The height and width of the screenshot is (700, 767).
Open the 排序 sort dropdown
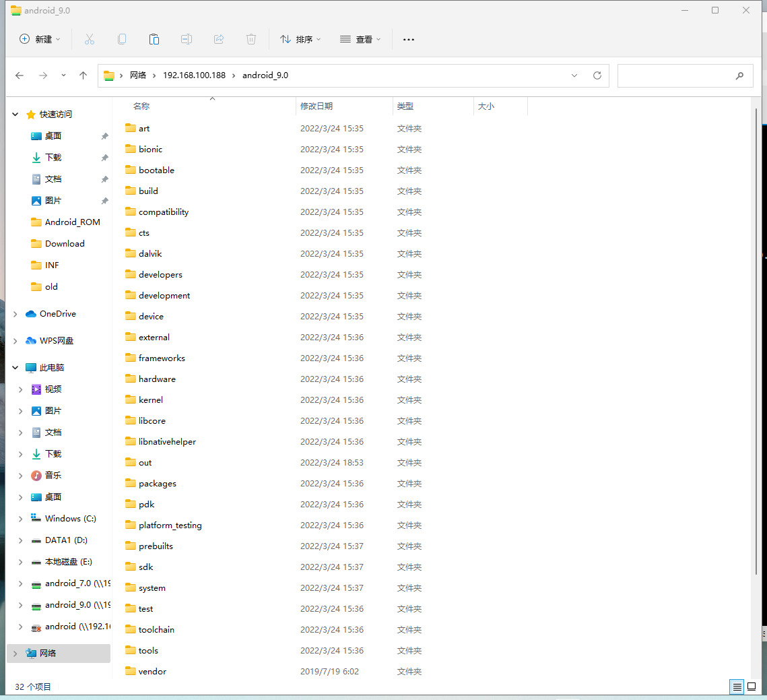click(300, 39)
